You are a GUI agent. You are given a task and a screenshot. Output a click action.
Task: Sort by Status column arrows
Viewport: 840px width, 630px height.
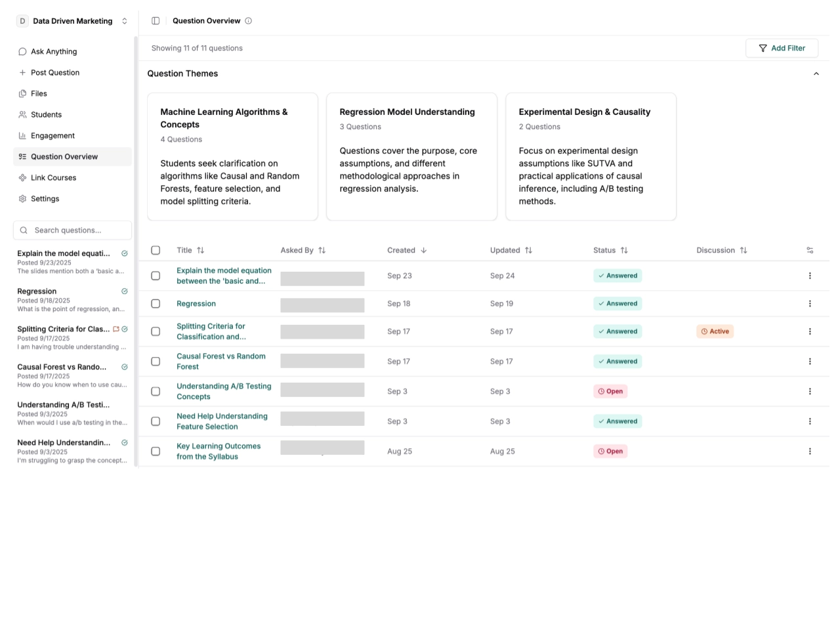click(624, 250)
